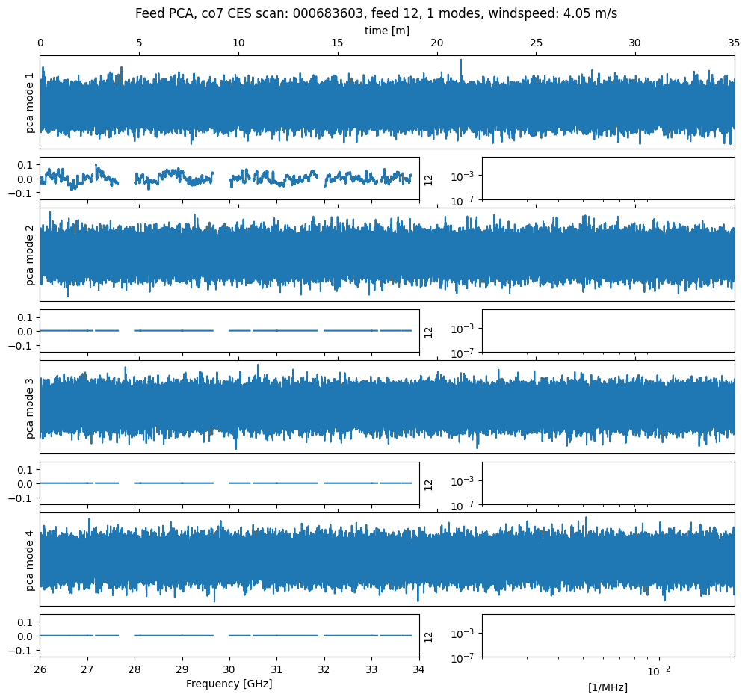Click the 'pca mode 4' y-axis label

point(31,560)
